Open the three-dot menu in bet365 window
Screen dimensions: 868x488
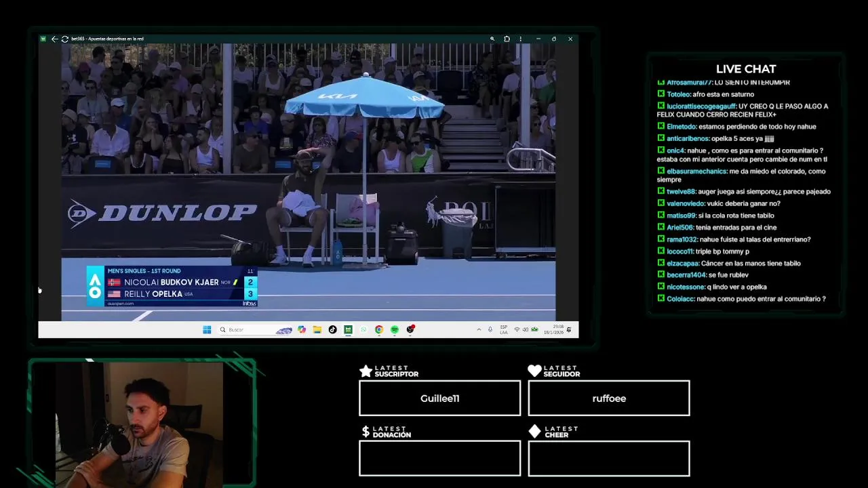520,39
